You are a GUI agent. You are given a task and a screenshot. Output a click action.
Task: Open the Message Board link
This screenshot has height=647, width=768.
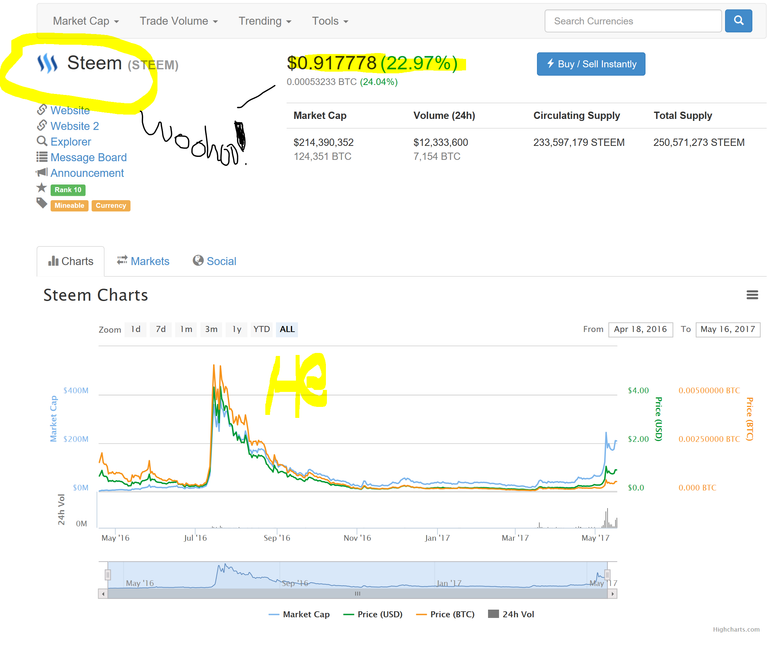[x=89, y=157]
